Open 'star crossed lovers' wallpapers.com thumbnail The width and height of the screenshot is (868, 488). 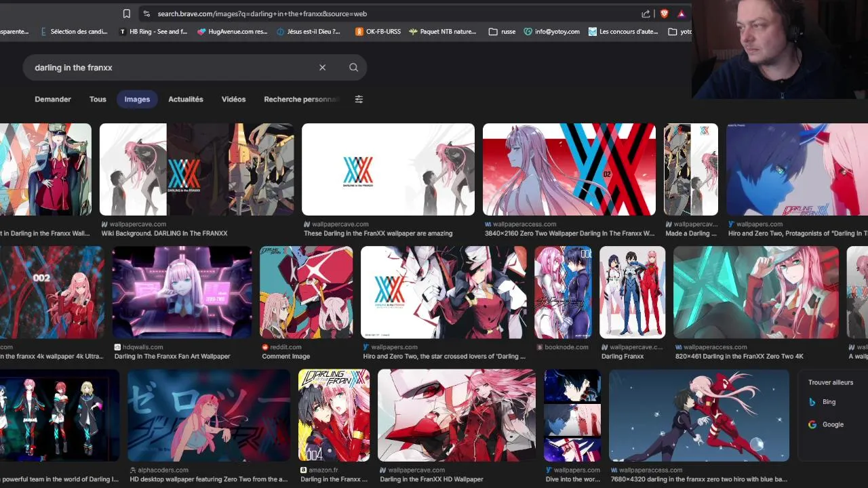click(x=443, y=292)
